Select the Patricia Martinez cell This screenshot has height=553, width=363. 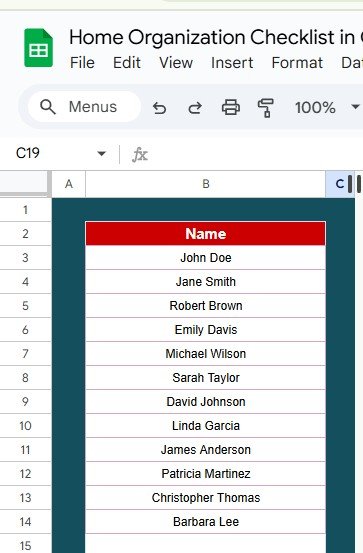(206, 474)
